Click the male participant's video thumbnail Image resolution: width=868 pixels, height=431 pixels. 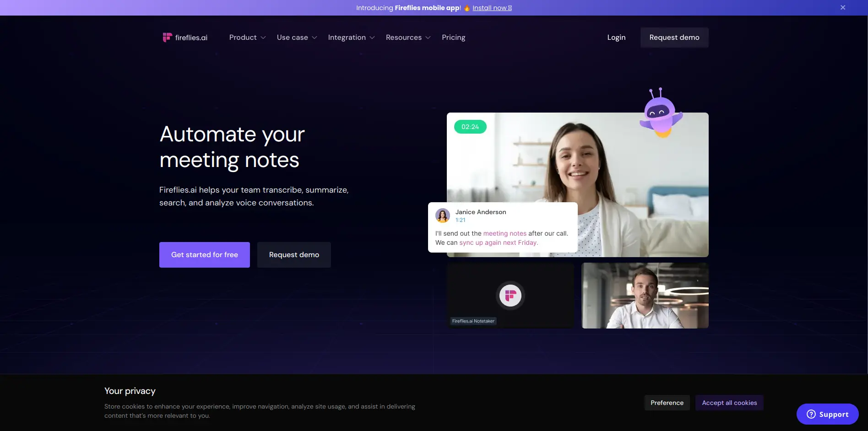(x=644, y=295)
